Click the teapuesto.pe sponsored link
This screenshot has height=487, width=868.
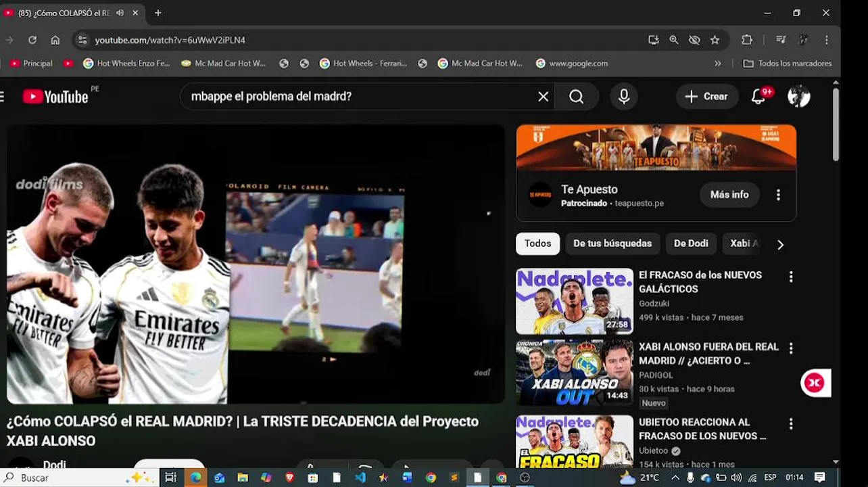639,204
